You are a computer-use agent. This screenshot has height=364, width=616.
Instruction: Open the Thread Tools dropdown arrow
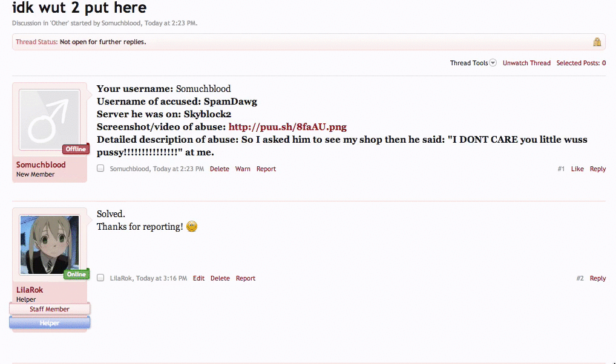coord(493,63)
